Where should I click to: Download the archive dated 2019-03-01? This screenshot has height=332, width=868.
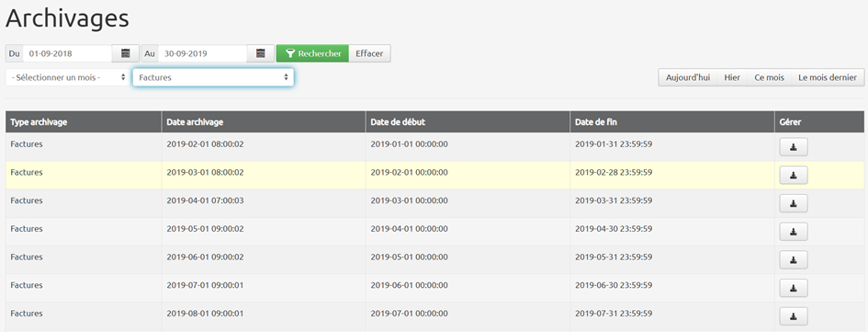[x=794, y=175]
